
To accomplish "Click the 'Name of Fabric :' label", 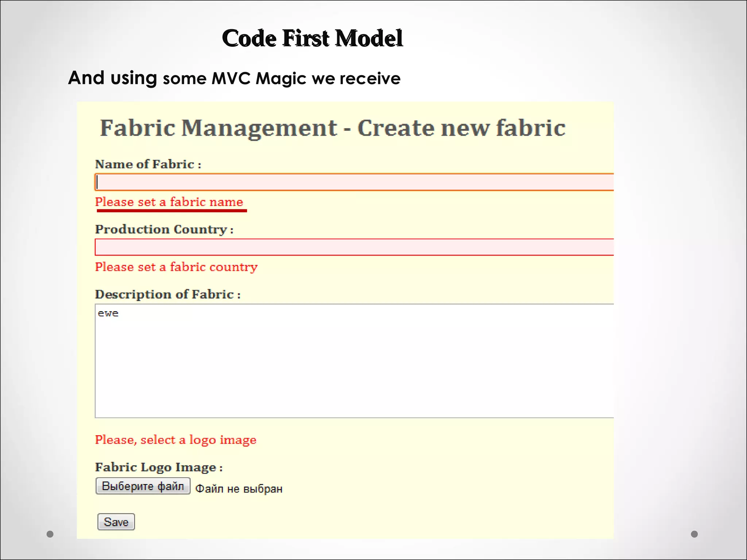I will coord(148,164).
